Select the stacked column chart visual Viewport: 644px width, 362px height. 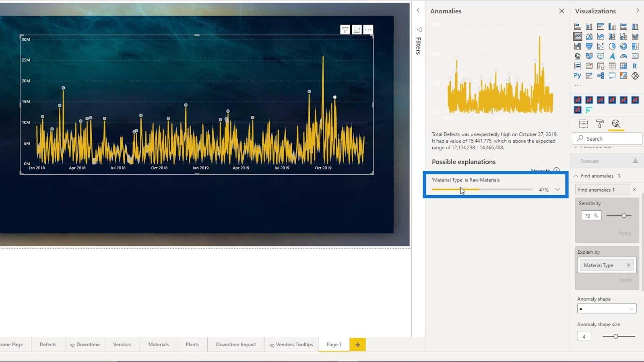(589, 27)
